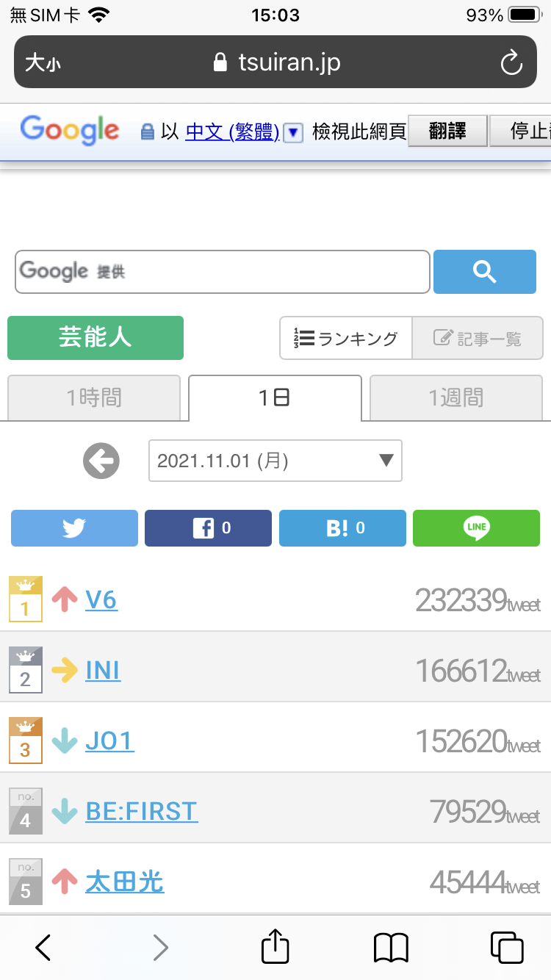Open the 2021.11.01 (月) date dropdown

(275, 461)
